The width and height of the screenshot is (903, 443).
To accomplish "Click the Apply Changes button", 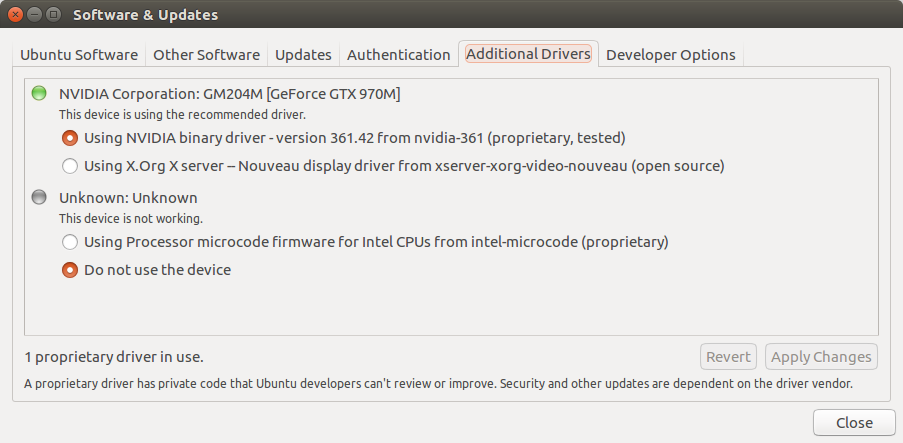I will point(821,357).
